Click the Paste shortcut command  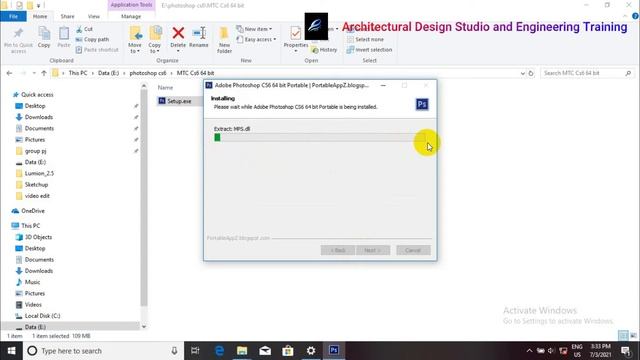(97, 50)
